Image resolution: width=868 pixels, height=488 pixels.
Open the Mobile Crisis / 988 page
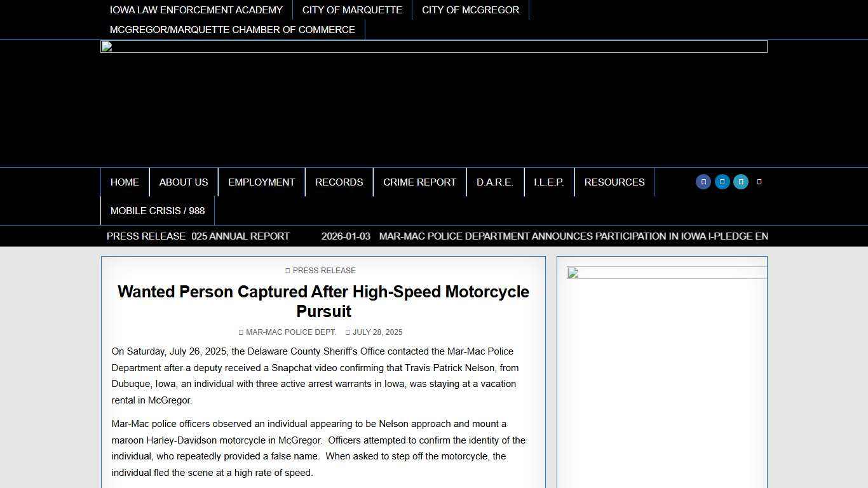[158, 211]
